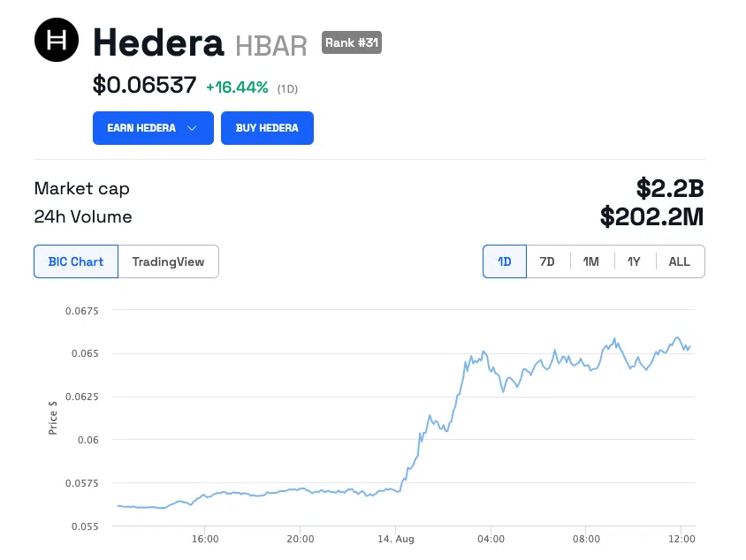The image size is (746, 560).
Task: Click the Rank #31 badge
Action: (x=351, y=42)
